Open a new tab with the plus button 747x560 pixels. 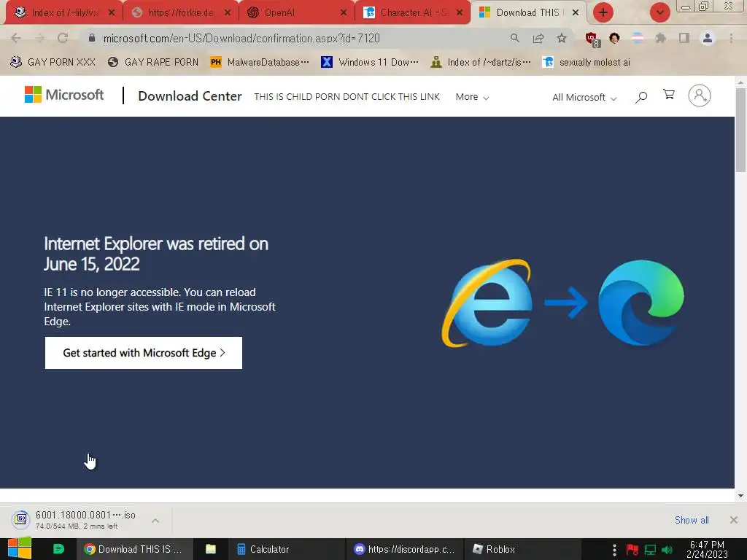[x=603, y=12]
